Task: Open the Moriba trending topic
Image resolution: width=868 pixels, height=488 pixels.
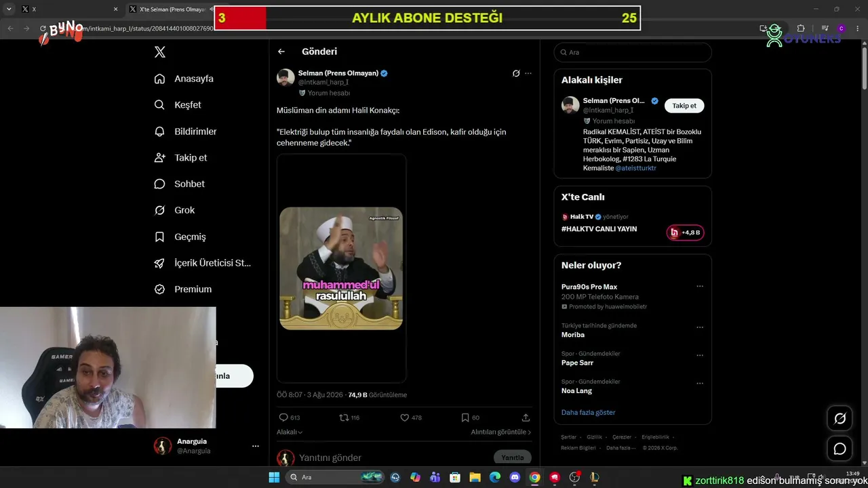Action: [573, 335]
